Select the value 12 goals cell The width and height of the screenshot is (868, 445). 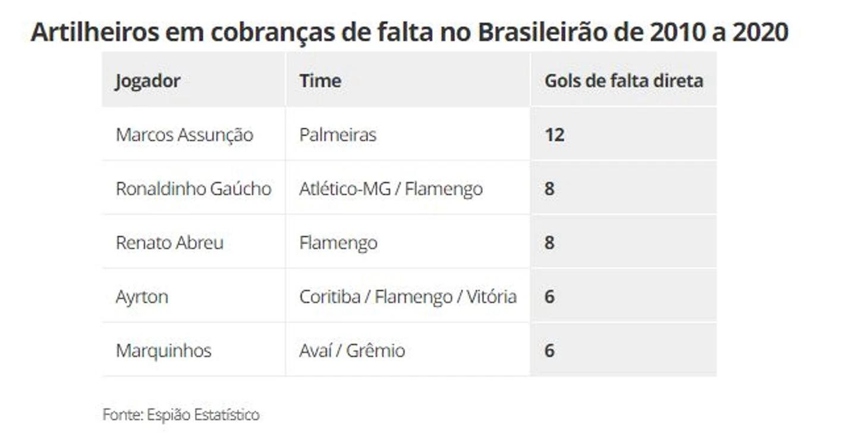[x=624, y=134]
